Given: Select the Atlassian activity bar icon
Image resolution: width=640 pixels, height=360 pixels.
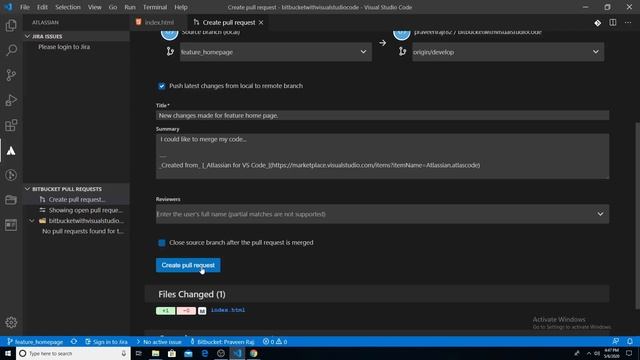Looking at the screenshot, I should pyautogui.click(x=11, y=151).
